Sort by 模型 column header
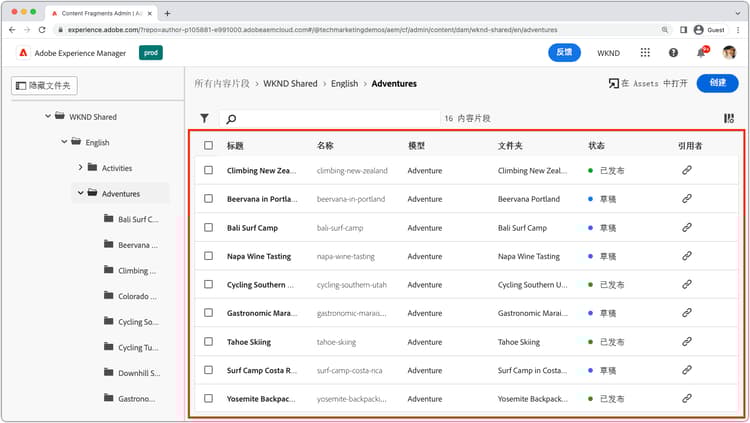The image size is (750, 423). (416, 145)
